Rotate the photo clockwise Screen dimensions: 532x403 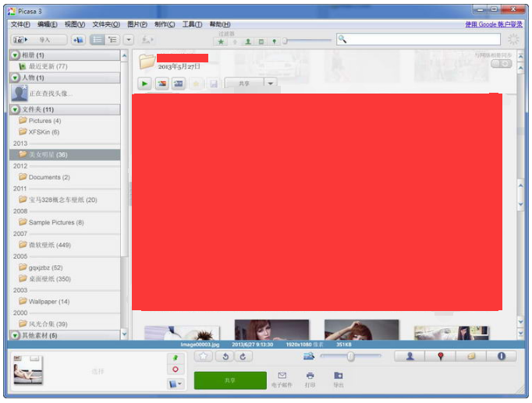[244, 356]
